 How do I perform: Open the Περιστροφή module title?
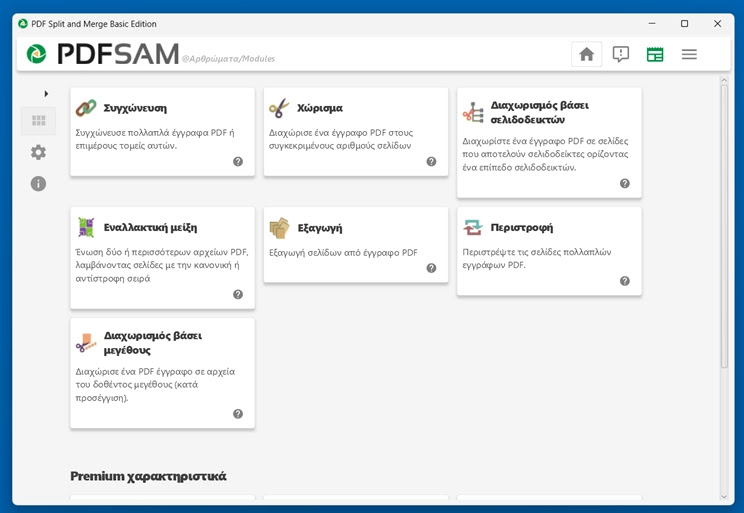point(522,227)
